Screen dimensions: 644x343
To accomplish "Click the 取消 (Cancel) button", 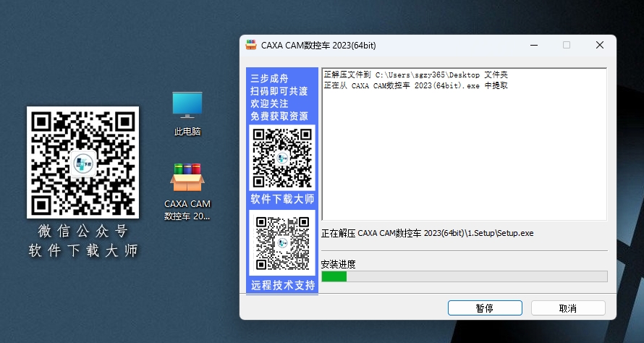I will (568, 308).
